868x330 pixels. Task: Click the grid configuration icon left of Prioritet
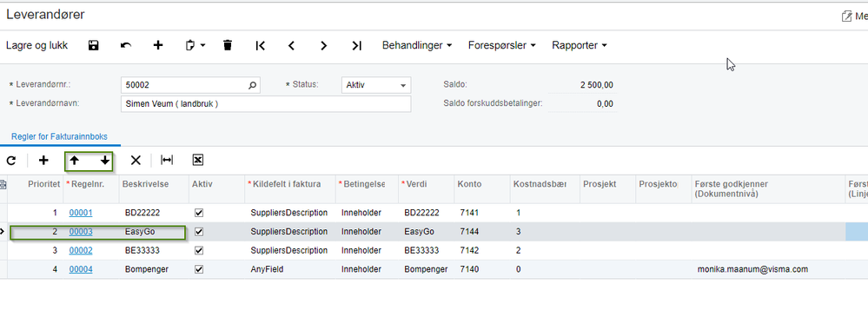pyautogui.click(x=3, y=184)
